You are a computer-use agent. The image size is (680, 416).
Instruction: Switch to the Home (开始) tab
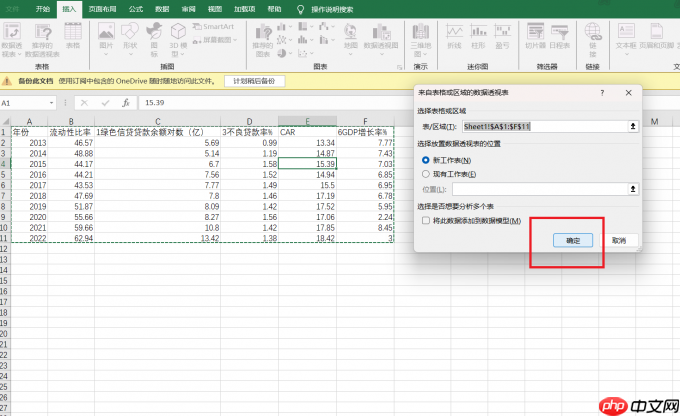[x=42, y=9]
